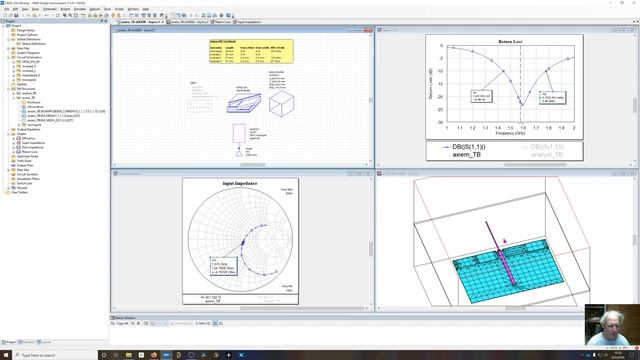Select Yield Goals in project tree

(24, 161)
